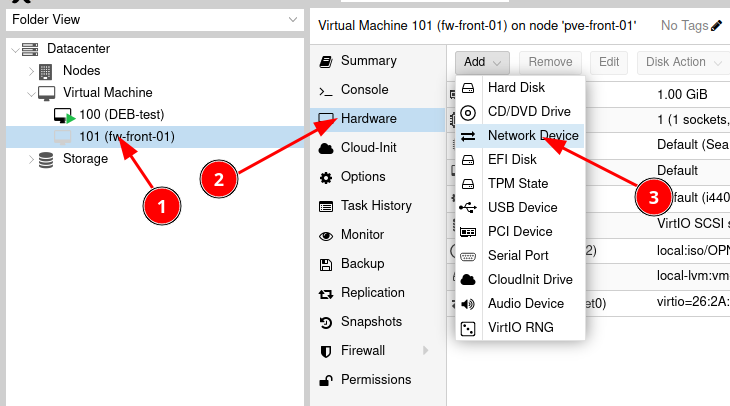
Task: Click the Snapshots history icon in sidebar
Action: (x=325, y=322)
